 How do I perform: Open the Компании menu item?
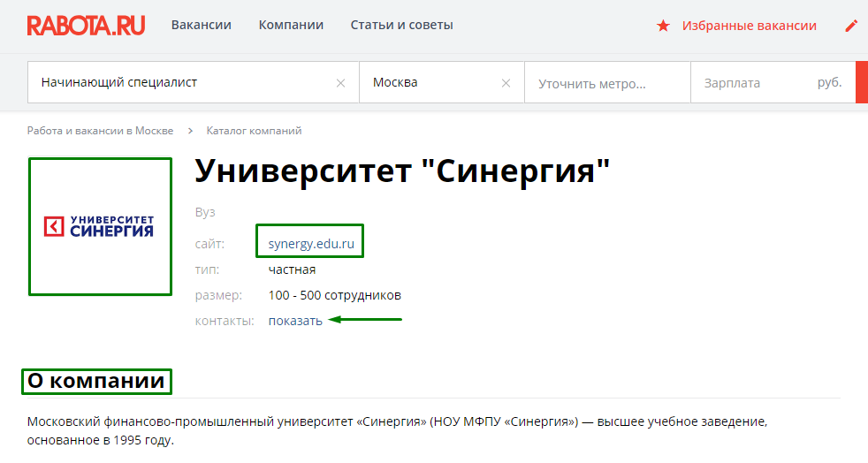291,26
